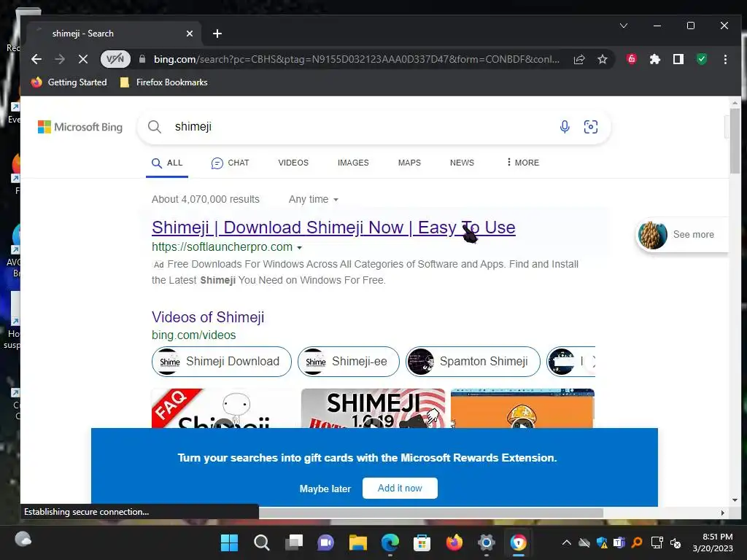Dismiss rewards banner with Maybe later

click(x=325, y=489)
